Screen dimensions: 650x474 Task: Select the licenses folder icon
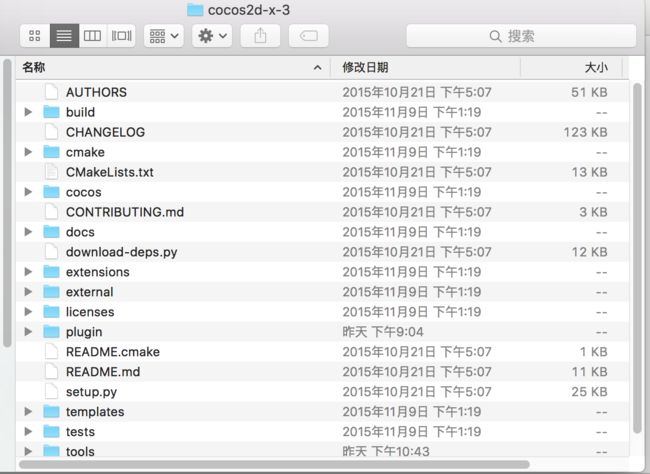(x=51, y=311)
